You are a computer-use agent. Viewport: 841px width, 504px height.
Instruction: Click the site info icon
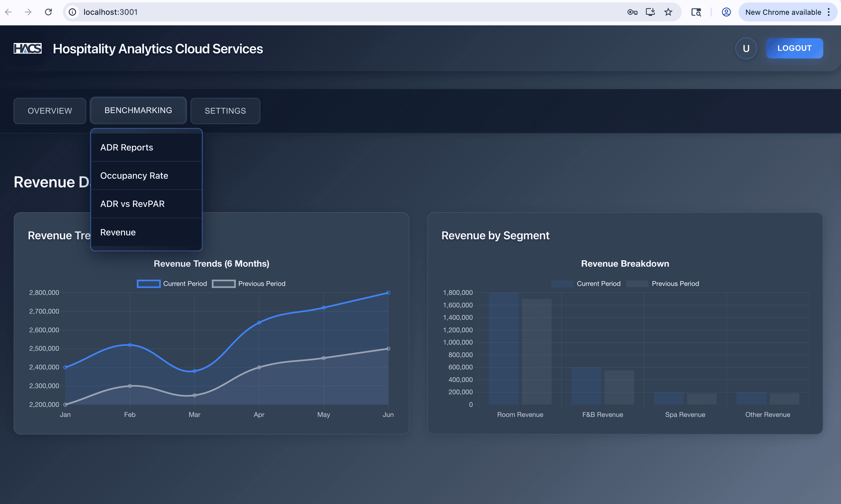click(x=72, y=12)
